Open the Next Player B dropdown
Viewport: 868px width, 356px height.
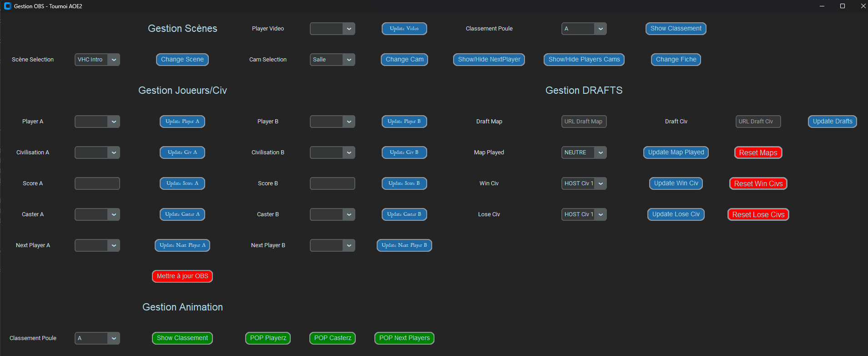(333, 245)
